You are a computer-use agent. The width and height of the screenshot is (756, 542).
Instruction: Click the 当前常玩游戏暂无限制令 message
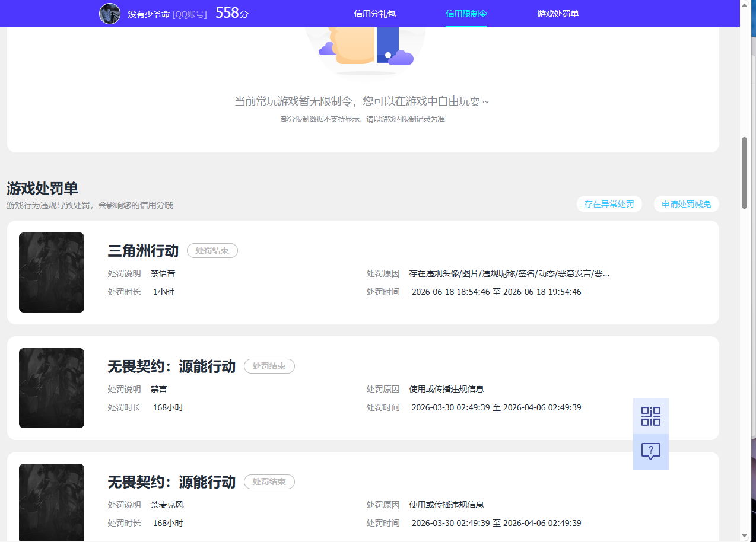click(x=362, y=101)
